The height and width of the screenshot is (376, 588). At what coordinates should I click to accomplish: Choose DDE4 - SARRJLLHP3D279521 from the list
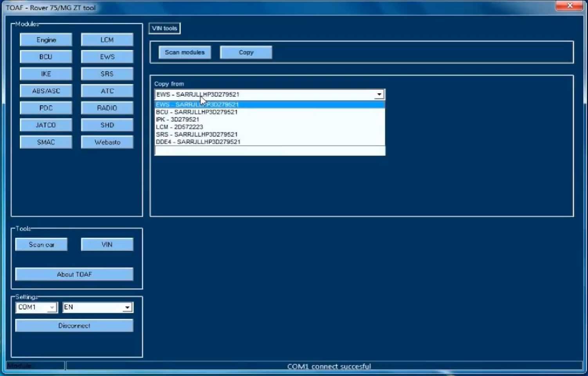[270, 142]
